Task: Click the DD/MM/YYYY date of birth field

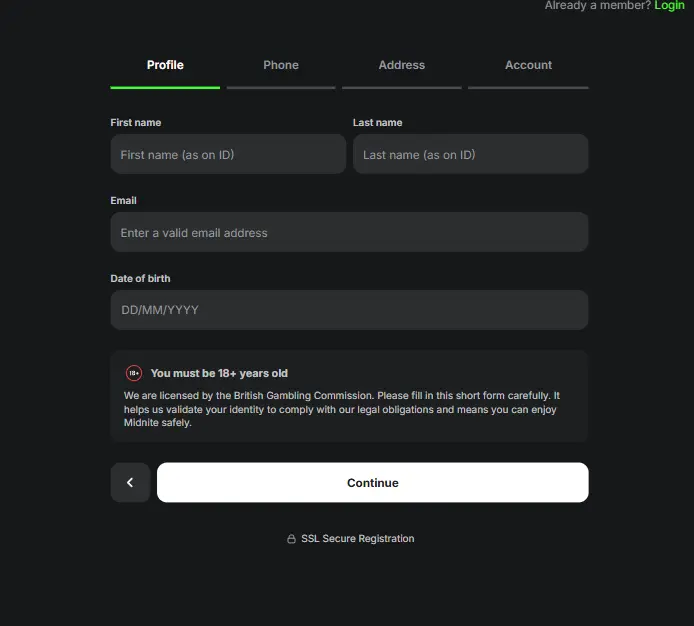Action: pyautogui.click(x=349, y=310)
